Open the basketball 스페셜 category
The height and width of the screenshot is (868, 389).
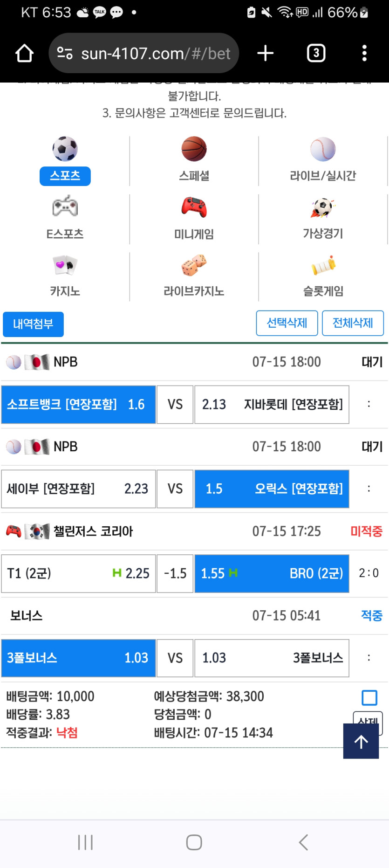[x=194, y=149]
